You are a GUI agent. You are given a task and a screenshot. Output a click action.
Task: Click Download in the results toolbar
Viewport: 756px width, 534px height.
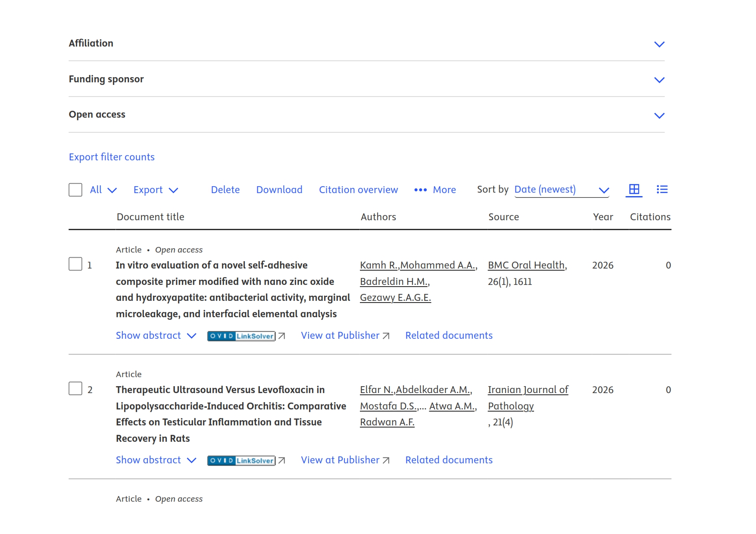(279, 190)
